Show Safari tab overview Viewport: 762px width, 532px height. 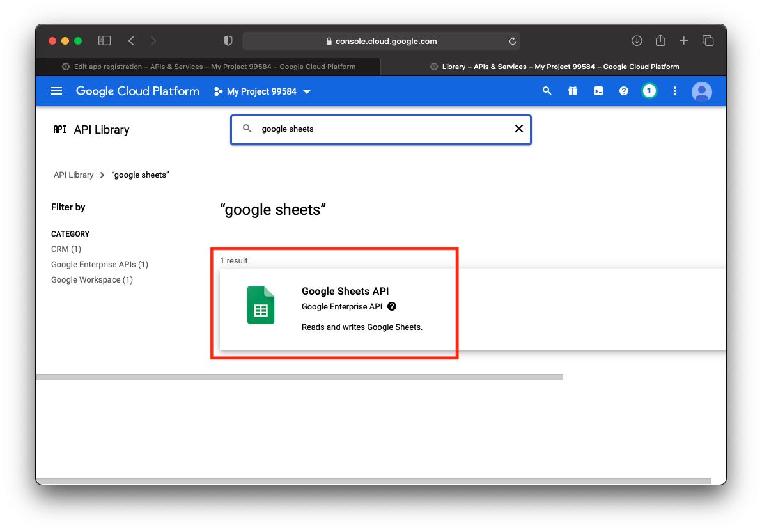(708, 41)
